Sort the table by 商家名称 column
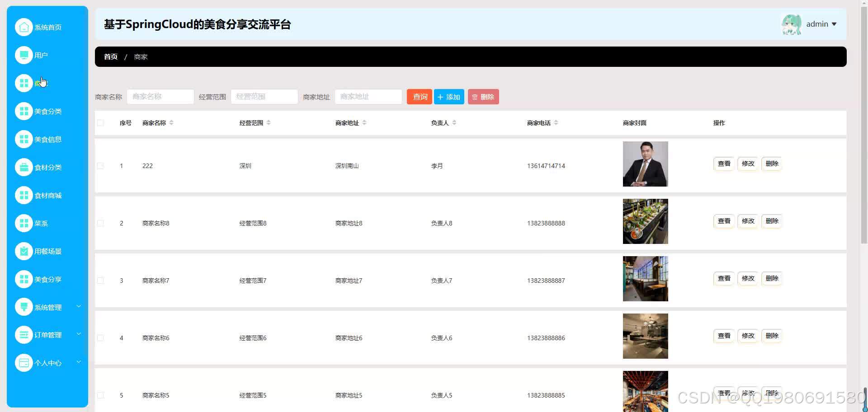 pyautogui.click(x=172, y=122)
